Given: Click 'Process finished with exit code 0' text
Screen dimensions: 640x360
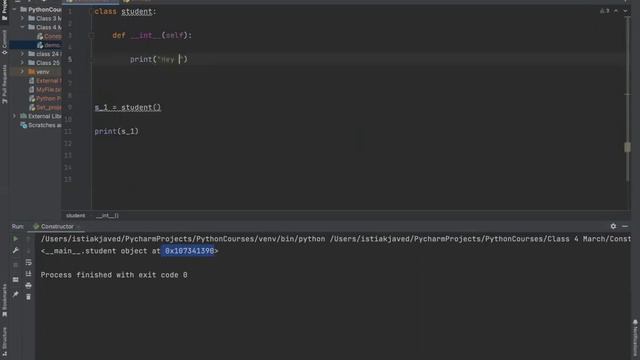Looking at the screenshot, I should tap(114, 275).
